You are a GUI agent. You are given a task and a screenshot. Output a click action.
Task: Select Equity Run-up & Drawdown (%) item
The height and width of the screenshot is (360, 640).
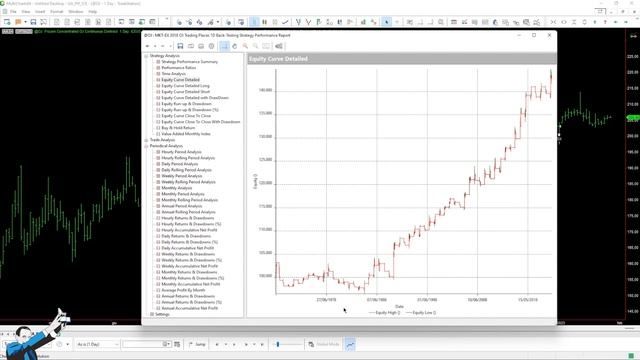190,110
